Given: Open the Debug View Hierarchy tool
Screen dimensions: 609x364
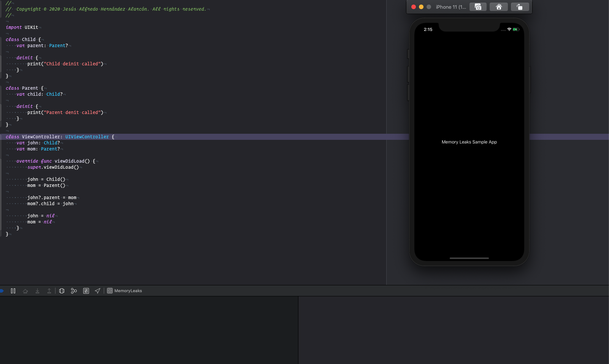Looking at the screenshot, I should (62, 291).
